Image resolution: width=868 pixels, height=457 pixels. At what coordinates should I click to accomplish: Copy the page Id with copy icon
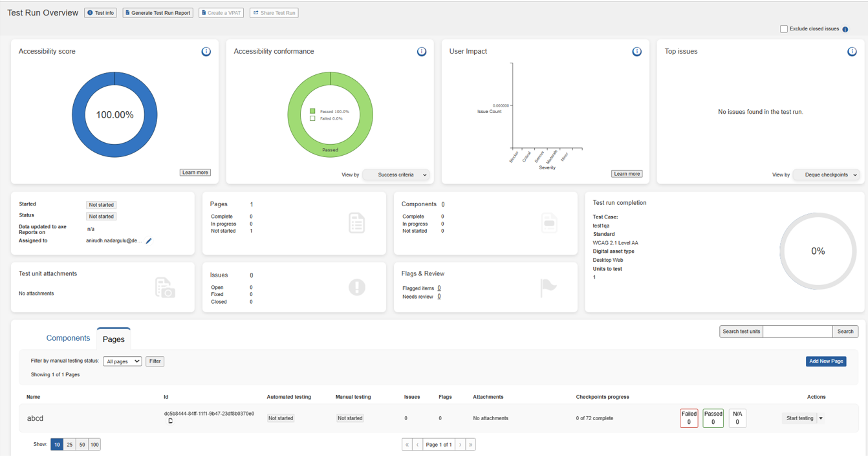(170, 421)
